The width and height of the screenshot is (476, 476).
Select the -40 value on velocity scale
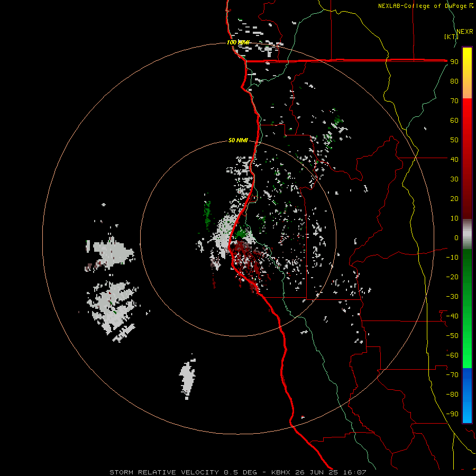pyautogui.click(x=452, y=316)
